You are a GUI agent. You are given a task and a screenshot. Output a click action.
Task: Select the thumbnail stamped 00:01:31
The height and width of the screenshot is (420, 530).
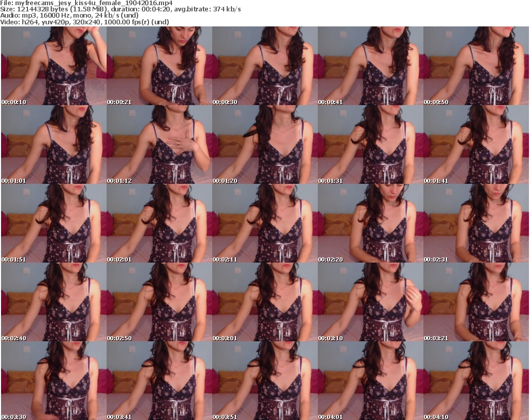tap(371, 144)
